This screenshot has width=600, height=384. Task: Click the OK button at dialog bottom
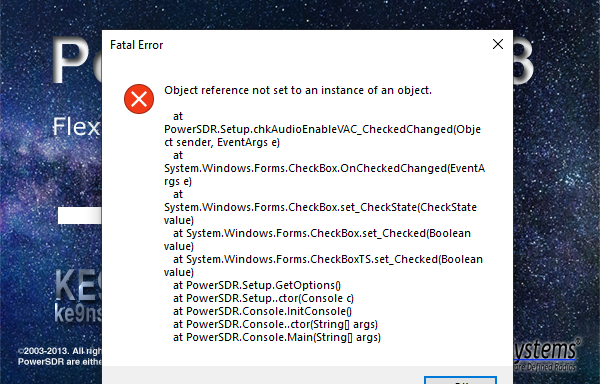(x=460, y=380)
